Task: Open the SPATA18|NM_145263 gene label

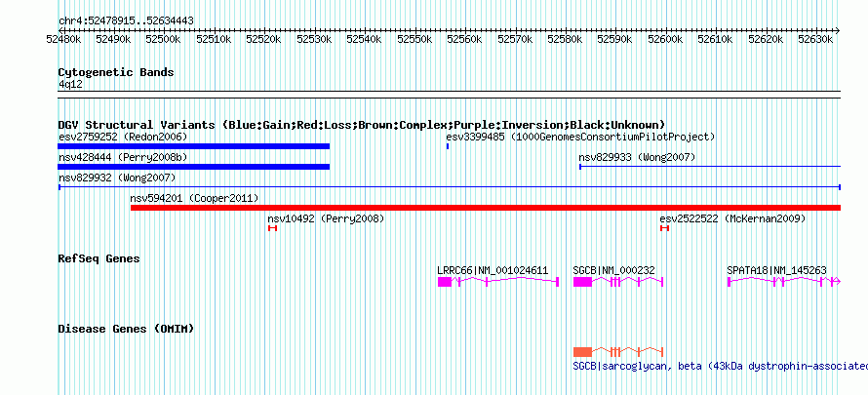Action: (x=776, y=270)
